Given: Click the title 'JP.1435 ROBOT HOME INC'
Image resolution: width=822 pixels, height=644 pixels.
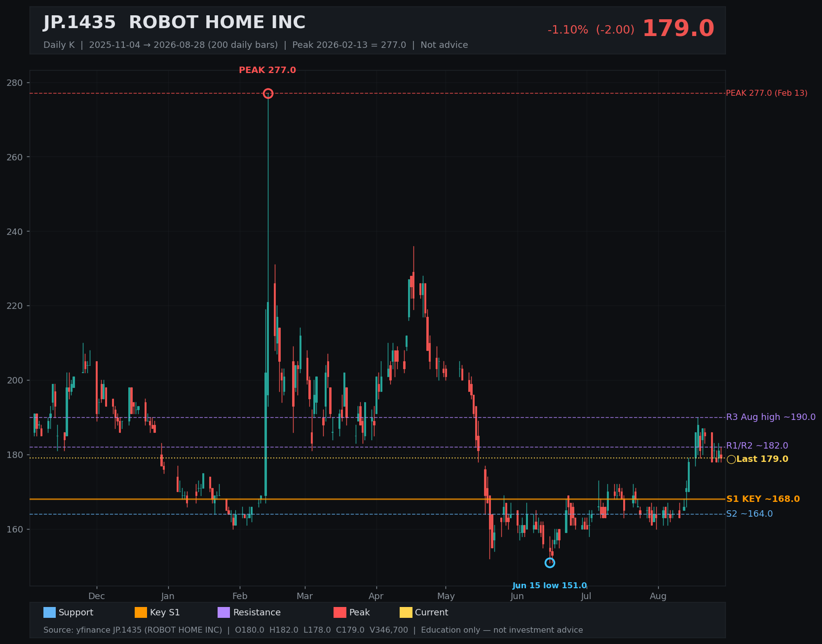Looking at the screenshot, I should tap(174, 23).
